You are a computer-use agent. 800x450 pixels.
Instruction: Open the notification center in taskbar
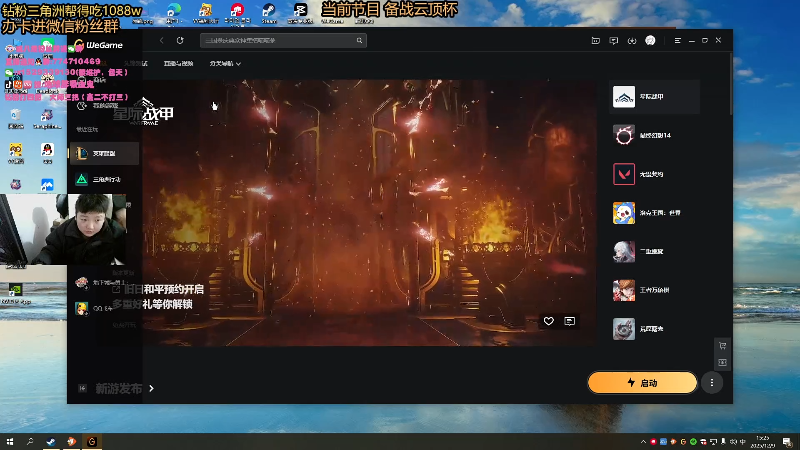point(787,442)
